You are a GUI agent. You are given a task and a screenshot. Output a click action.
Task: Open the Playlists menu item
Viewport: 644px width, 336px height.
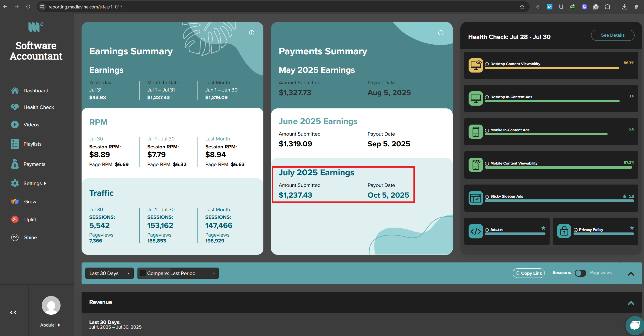(33, 144)
